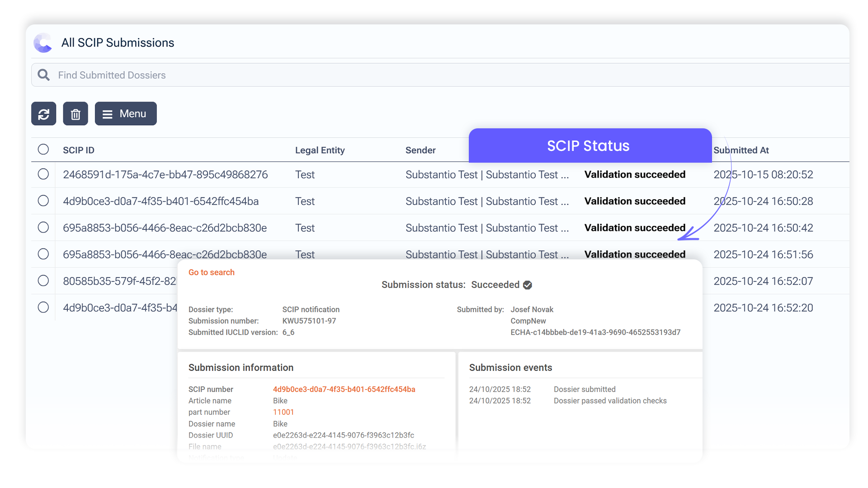This screenshot has height=488, width=868.
Task: Open the hamburger Menu button
Action: tap(126, 114)
